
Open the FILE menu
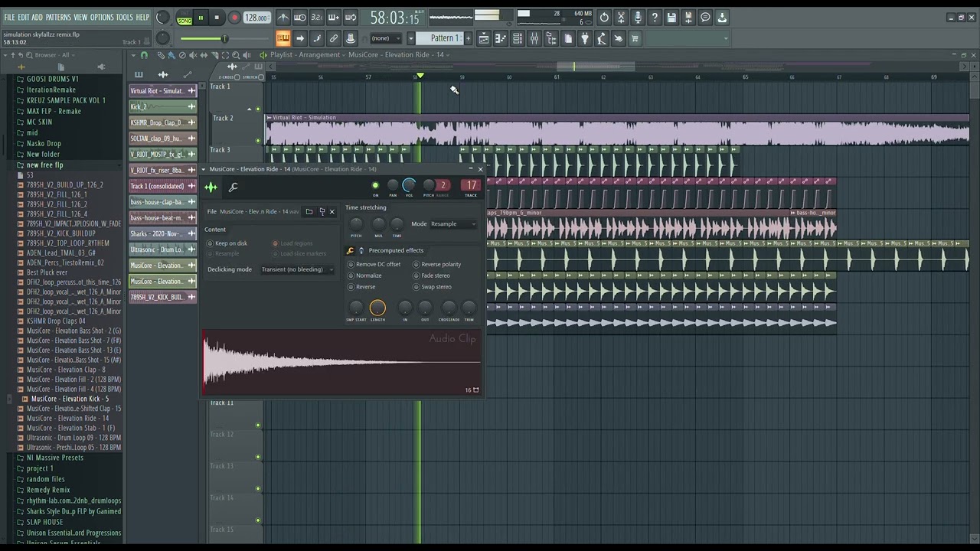coord(9,17)
